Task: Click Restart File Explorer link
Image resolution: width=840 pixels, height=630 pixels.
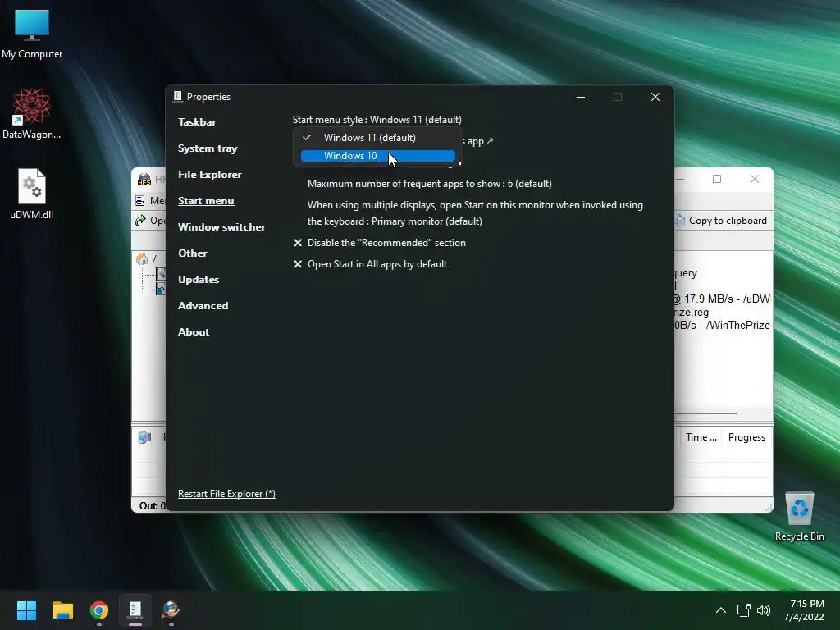Action: (226, 494)
